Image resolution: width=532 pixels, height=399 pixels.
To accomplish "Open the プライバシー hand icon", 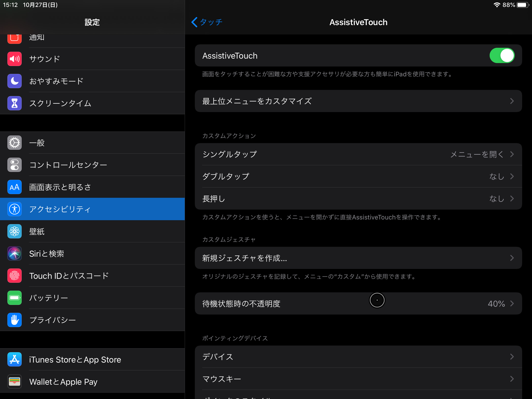I will click(x=14, y=320).
